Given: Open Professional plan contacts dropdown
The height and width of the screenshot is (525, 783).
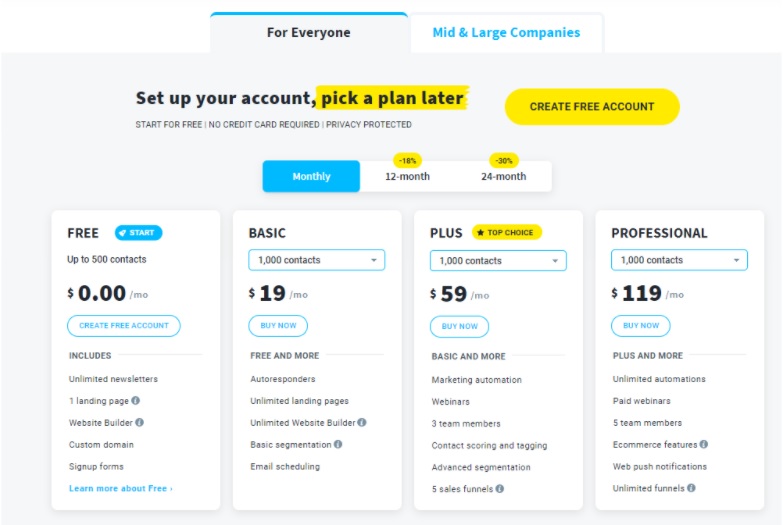Looking at the screenshot, I should coord(679,260).
